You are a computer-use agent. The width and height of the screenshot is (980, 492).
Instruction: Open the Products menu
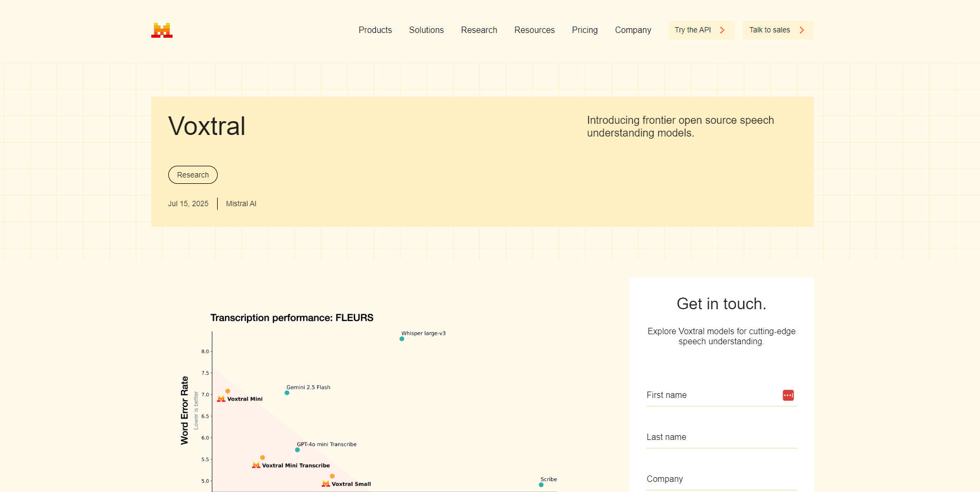pos(375,30)
